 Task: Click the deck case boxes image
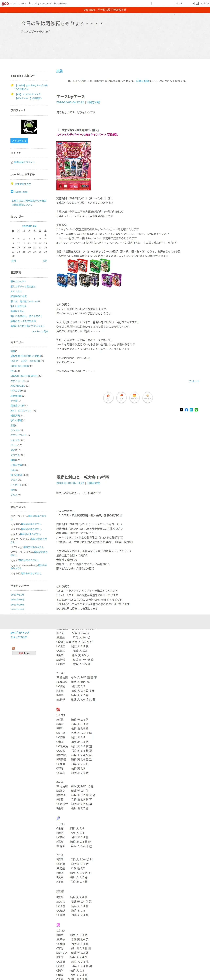click(x=89, y=273)
